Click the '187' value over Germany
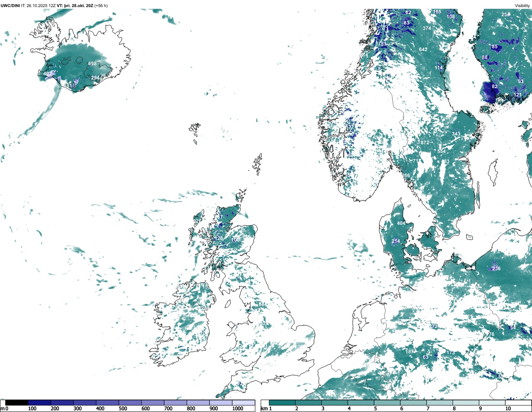This screenshot has height=412, width=532. point(410,352)
